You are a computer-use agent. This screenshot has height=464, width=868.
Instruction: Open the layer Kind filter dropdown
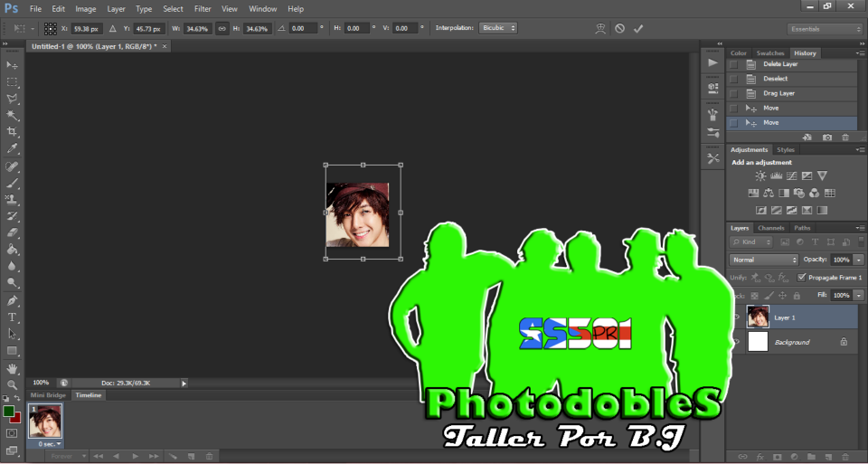[x=751, y=242]
